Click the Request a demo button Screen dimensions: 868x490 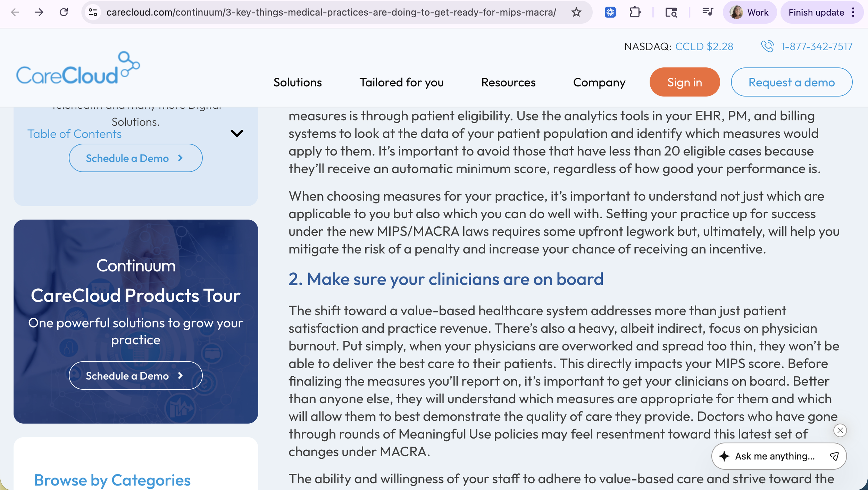click(791, 83)
